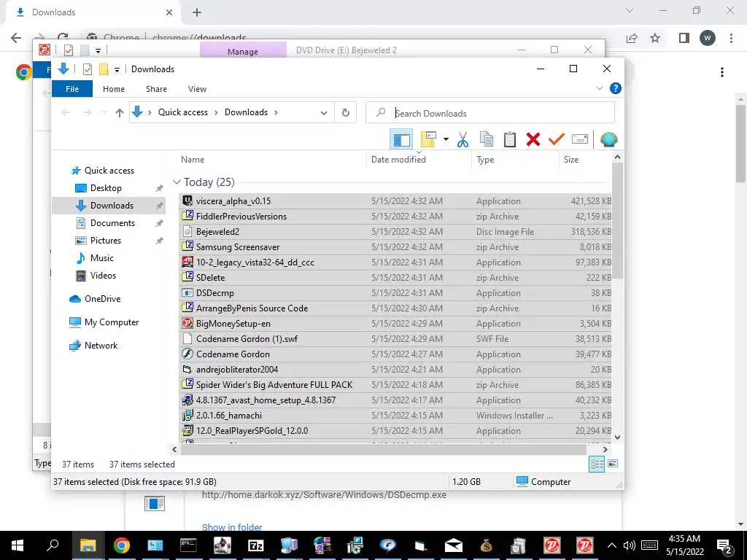Click the orange checkmark Properties icon
The height and width of the screenshot is (560, 747).
556,139
